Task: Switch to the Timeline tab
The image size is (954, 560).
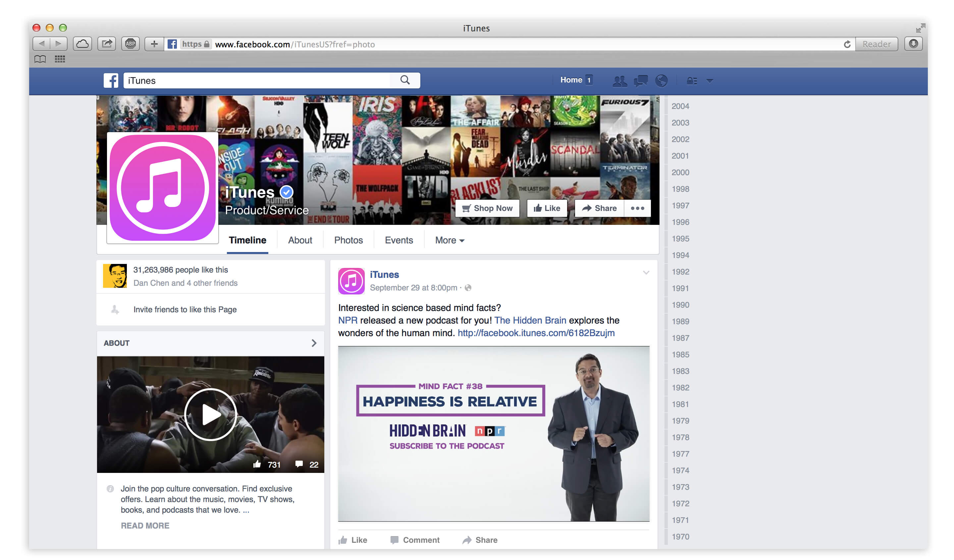Action: coord(247,240)
